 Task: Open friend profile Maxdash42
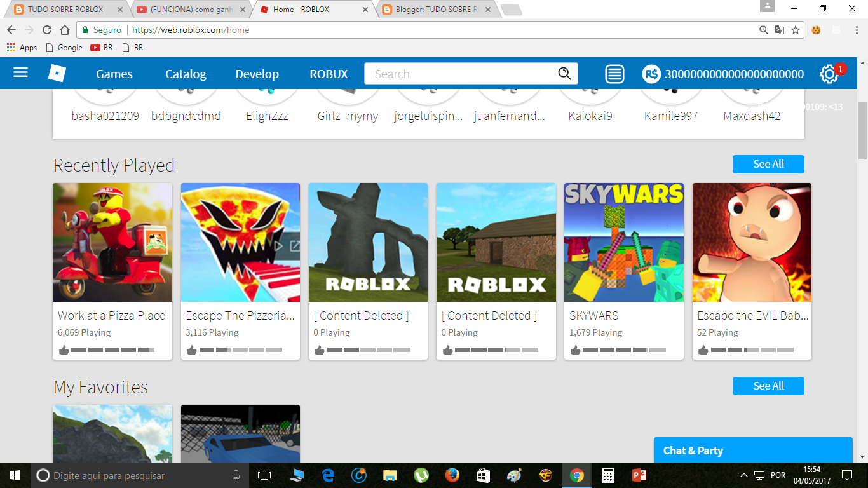(752, 116)
